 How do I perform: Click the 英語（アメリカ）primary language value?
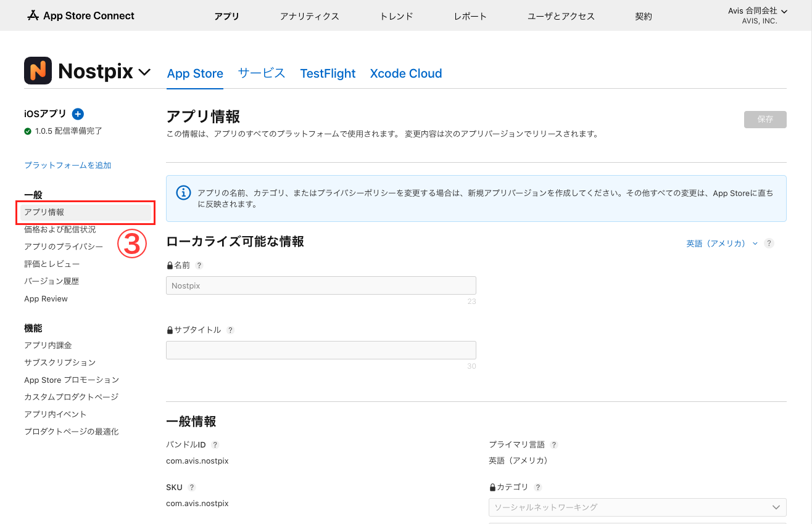pos(518,461)
